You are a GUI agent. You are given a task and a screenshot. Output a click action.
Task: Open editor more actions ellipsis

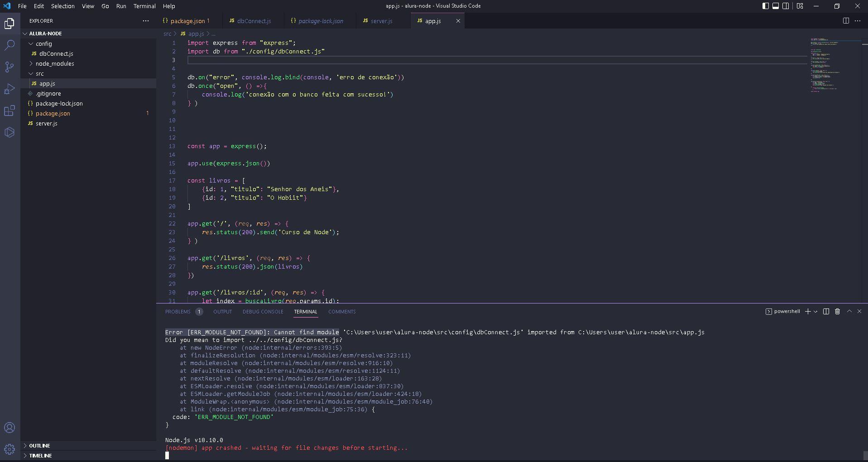click(x=858, y=21)
